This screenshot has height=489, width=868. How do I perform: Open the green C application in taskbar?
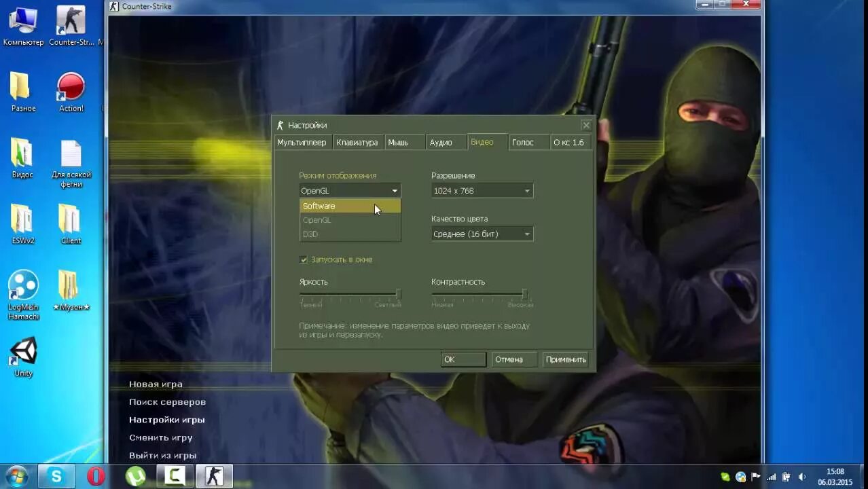point(175,476)
